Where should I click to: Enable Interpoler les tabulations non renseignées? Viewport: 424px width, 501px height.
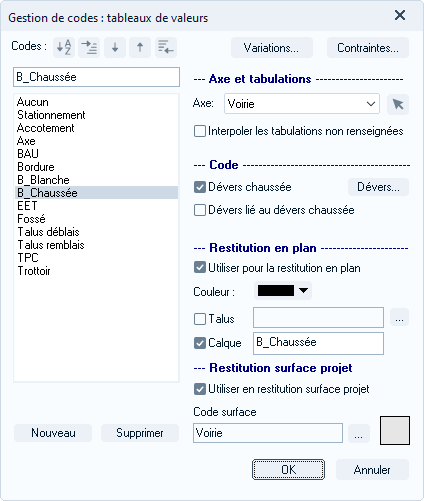[200, 131]
